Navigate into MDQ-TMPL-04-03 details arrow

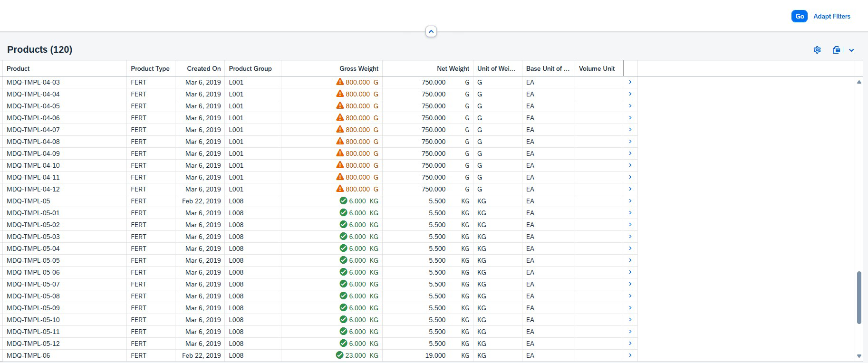(630, 82)
